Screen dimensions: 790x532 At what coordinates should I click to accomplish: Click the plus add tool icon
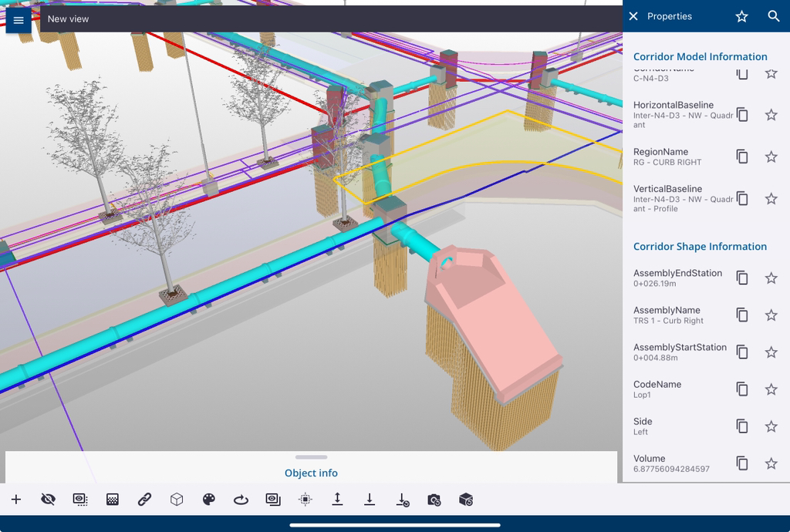pyautogui.click(x=16, y=500)
